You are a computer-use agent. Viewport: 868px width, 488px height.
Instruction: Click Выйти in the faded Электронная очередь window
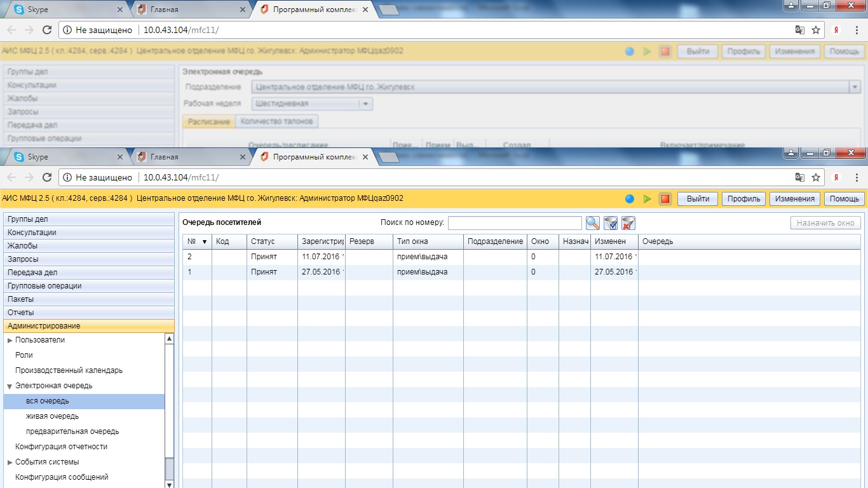(x=698, y=51)
